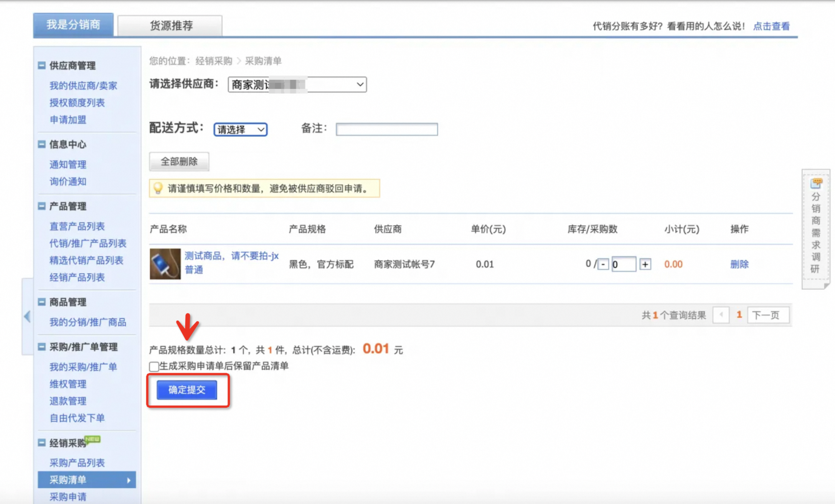
Task: Click the previous page arrow button
Action: click(721, 315)
